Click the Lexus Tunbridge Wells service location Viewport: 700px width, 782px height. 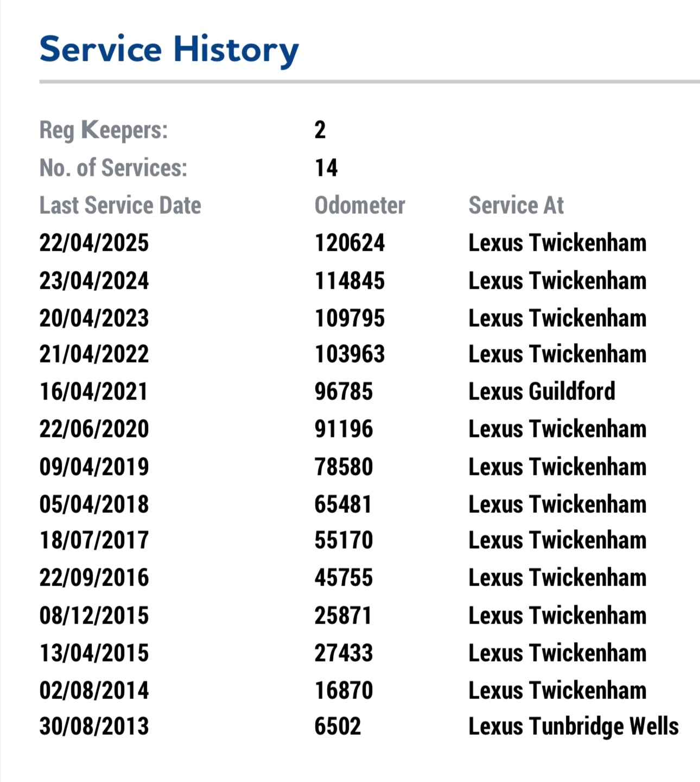[574, 727]
